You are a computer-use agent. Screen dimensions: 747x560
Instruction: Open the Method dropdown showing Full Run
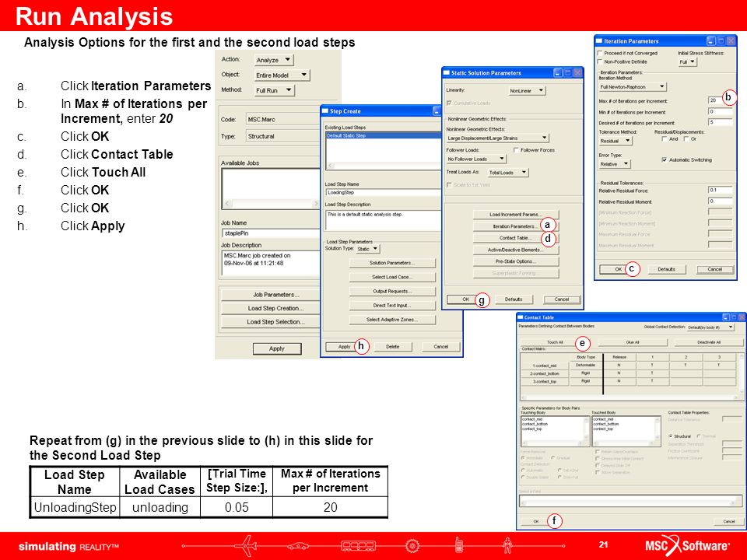(x=275, y=90)
